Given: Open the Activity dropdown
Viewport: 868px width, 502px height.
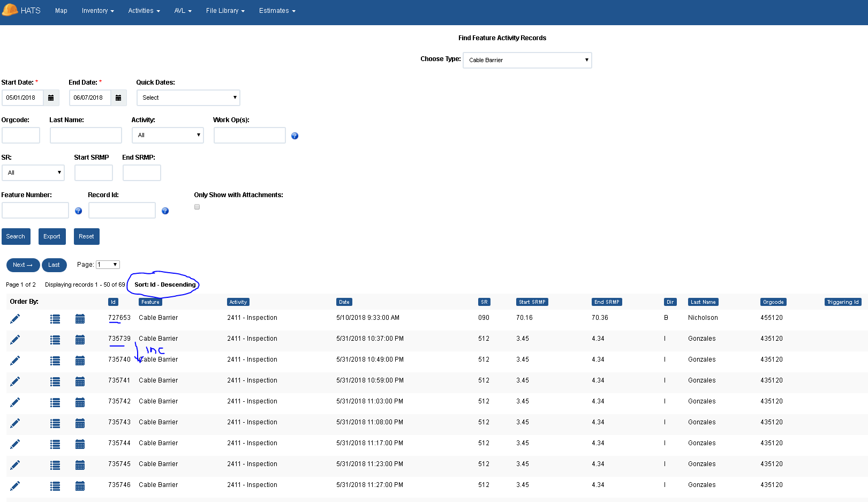Looking at the screenshot, I should 168,135.
